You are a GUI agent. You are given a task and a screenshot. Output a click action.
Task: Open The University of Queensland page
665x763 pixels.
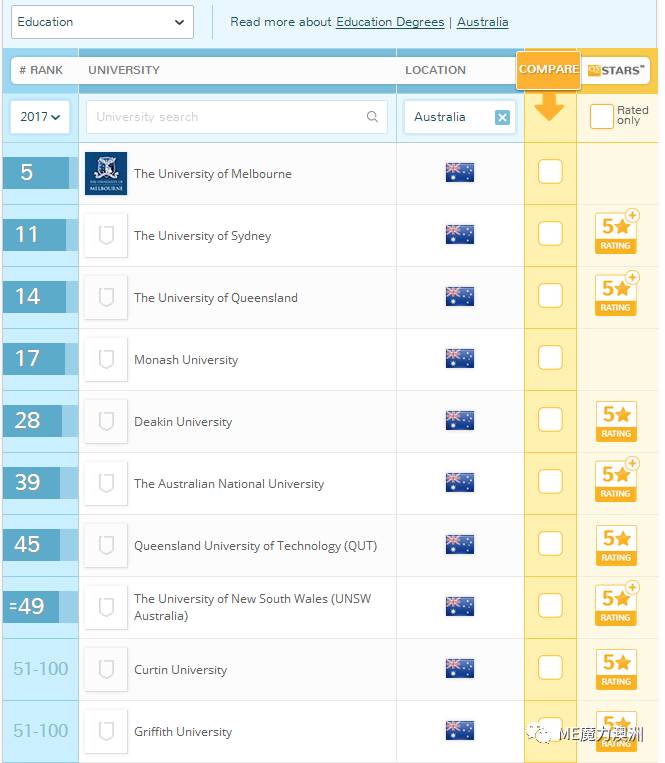tap(216, 297)
